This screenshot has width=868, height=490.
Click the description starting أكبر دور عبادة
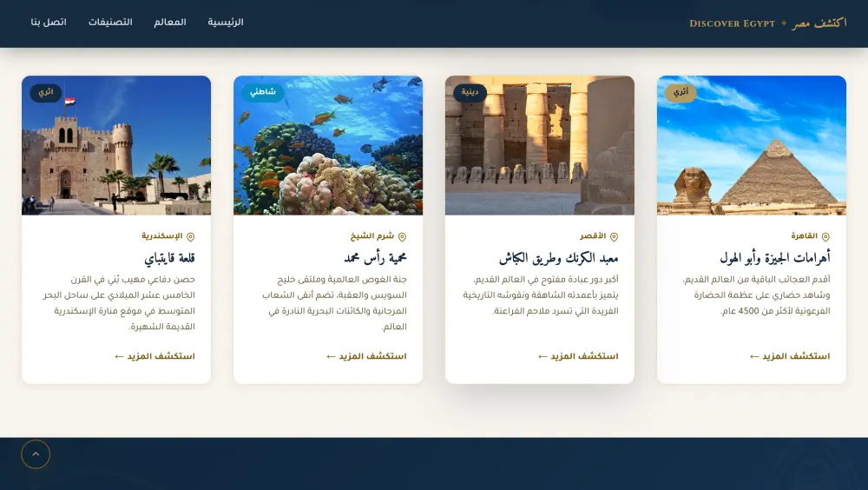coord(540,295)
